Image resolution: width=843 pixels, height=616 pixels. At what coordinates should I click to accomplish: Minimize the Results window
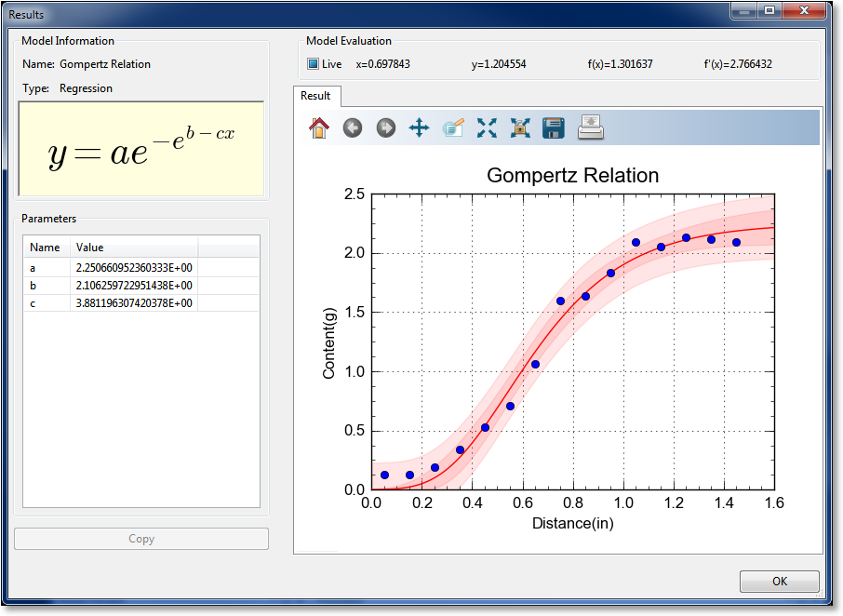click(x=744, y=11)
